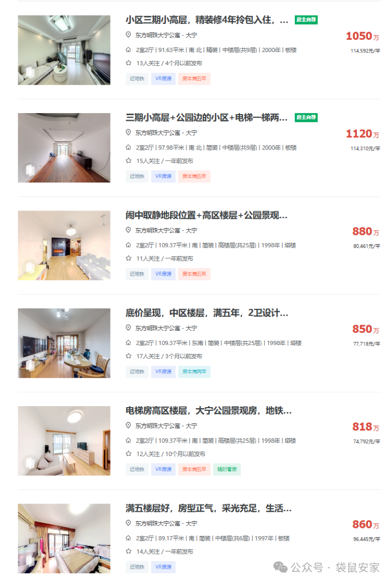This screenshot has height=583, width=392.
Task: Click the location pin icon on the 818万 listing
Action: tap(128, 425)
